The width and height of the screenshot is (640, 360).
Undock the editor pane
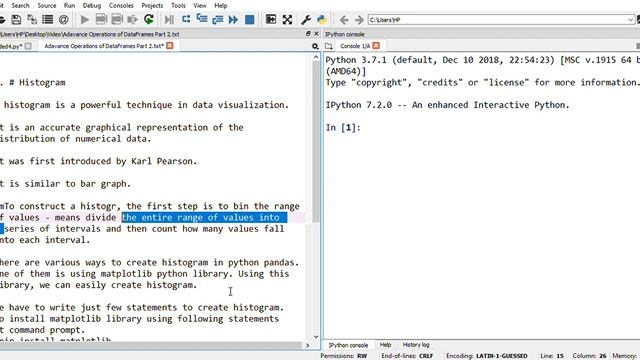308,34
